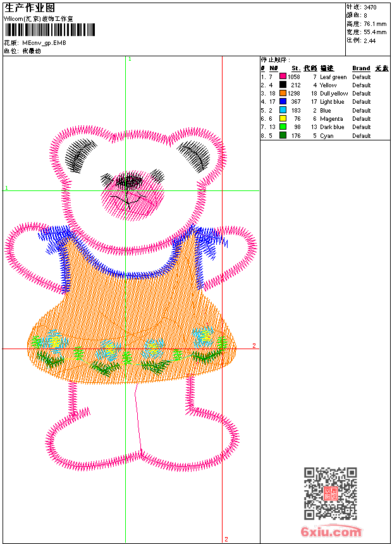Click the red seal inside QR code
Screen dimensions: 392x544
pos(331,494)
